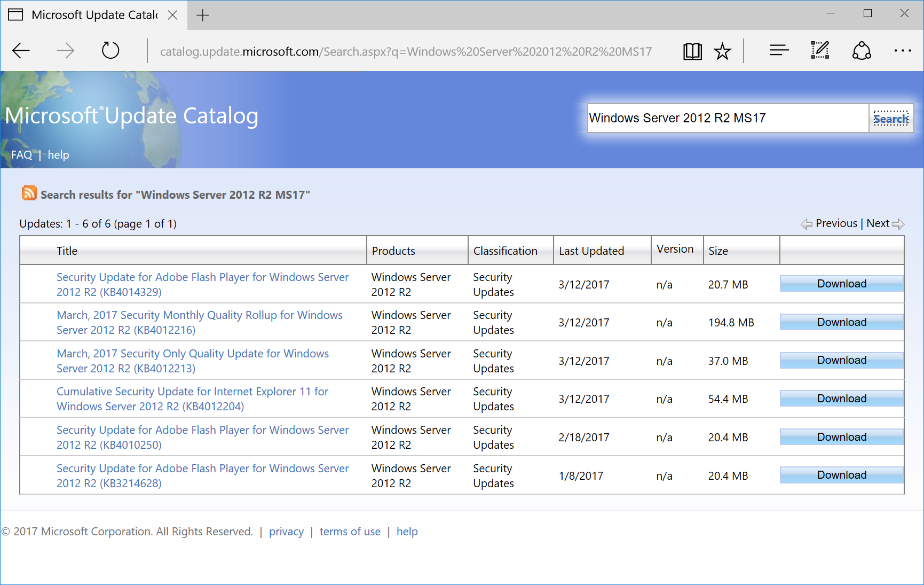
Task: Download the KB4012213 Security Only update
Action: click(841, 361)
